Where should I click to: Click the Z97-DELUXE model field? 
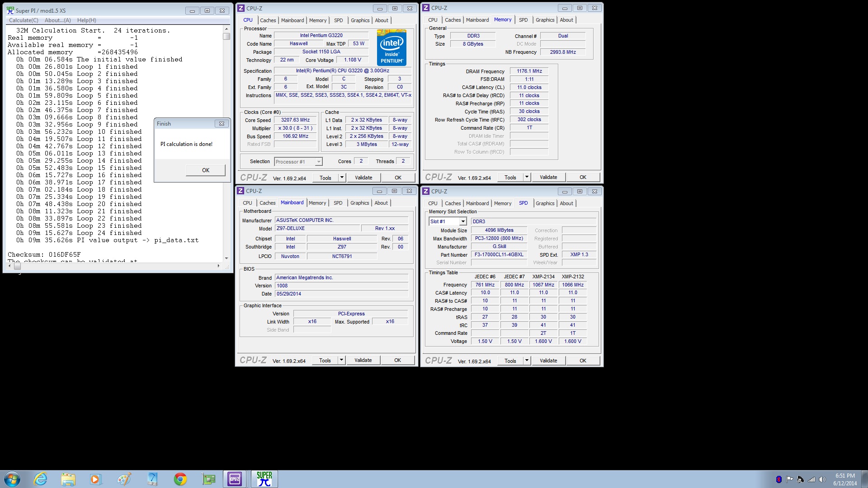click(317, 228)
